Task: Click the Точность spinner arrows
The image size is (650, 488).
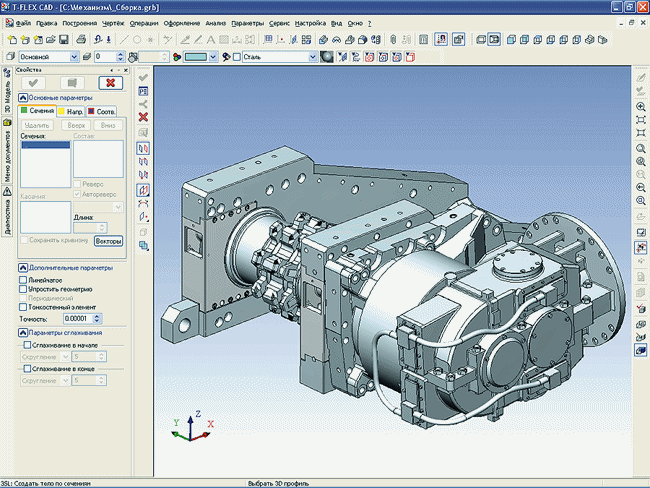Action: point(97,318)
